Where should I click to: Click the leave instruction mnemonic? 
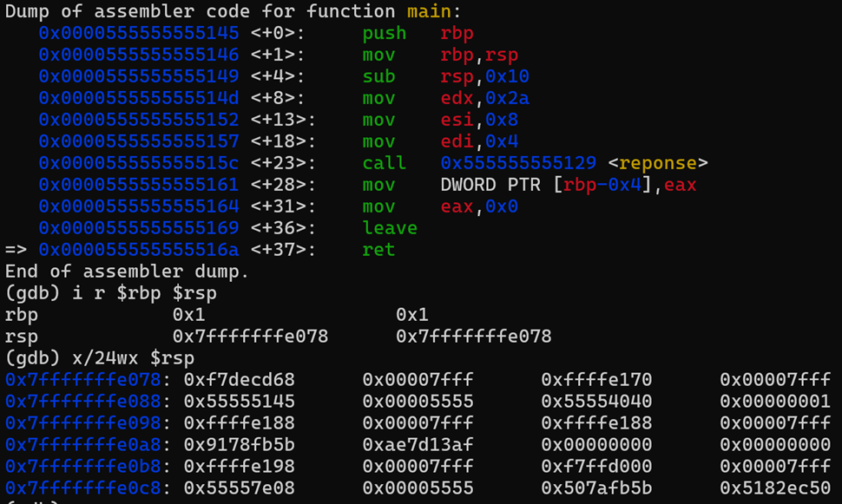[x=390, y=227]
